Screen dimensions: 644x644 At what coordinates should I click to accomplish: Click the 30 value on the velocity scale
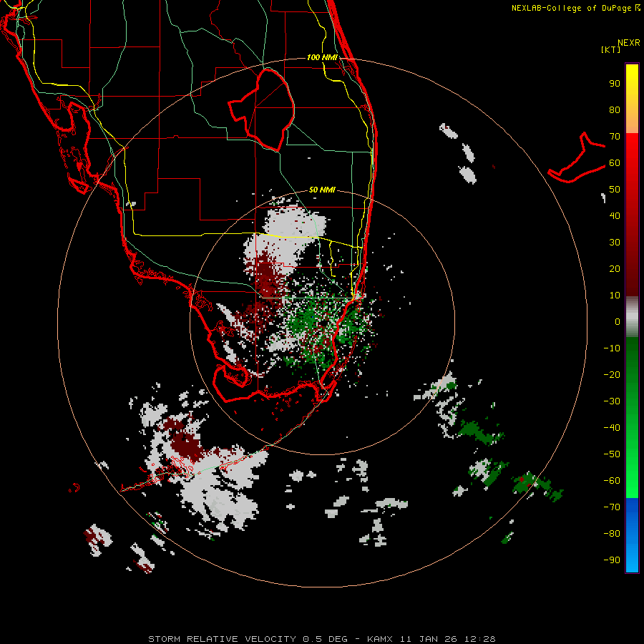615,243
